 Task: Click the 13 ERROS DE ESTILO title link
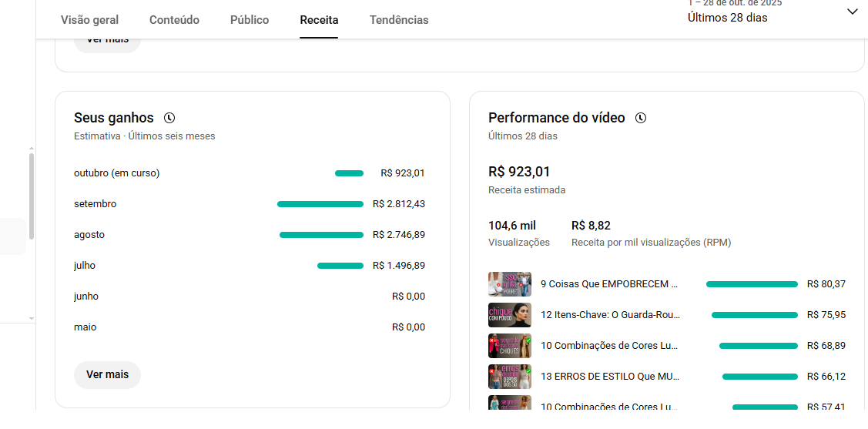[x=608, y=377]
